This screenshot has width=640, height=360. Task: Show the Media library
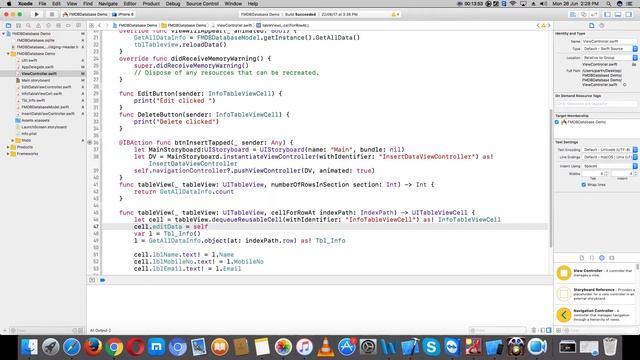(612, 258)
